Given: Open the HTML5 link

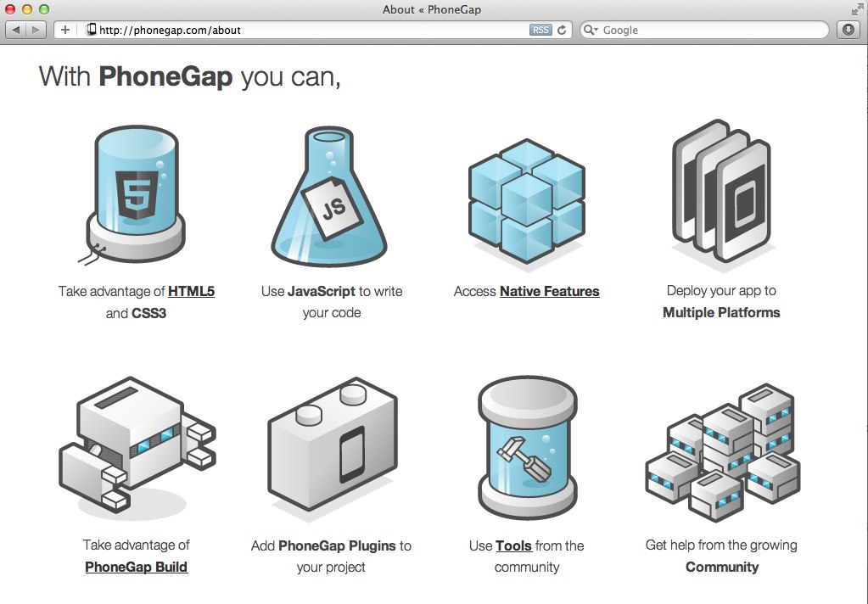Looking at the screenshot, I should (x=191, y=291).
